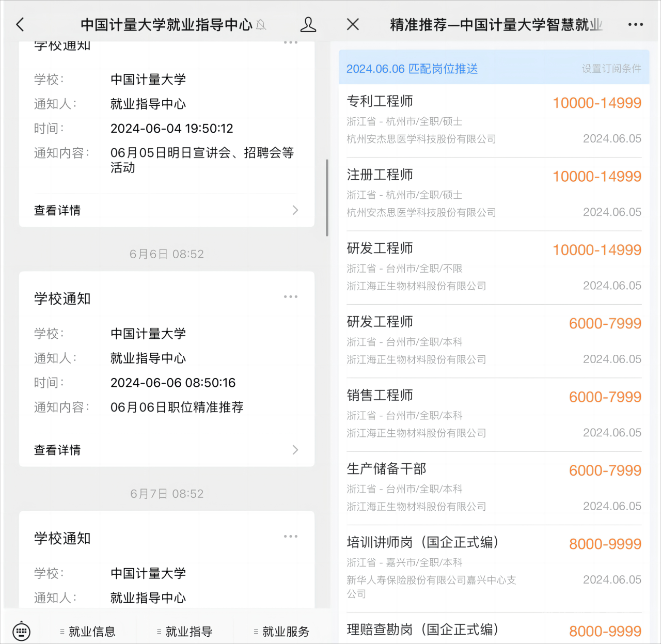Open 就业指导 bottom menu
Screen dimensions: 661x644
[184, 631]
